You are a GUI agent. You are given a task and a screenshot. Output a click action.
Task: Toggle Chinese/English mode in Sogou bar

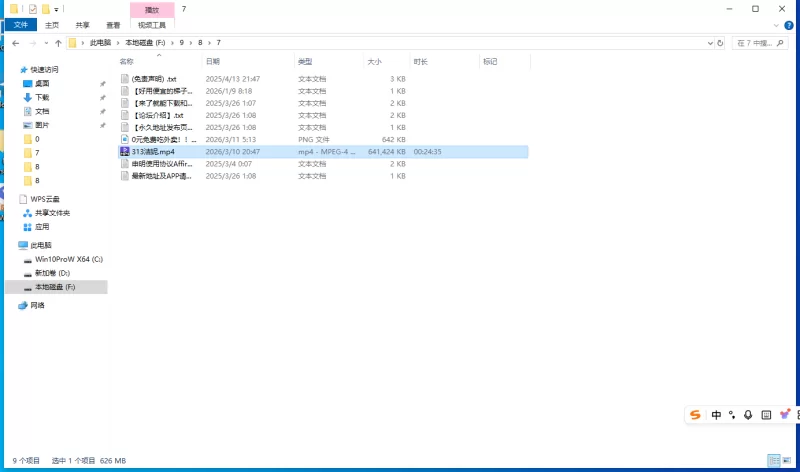pyautogui.click(x=716, y=414)
